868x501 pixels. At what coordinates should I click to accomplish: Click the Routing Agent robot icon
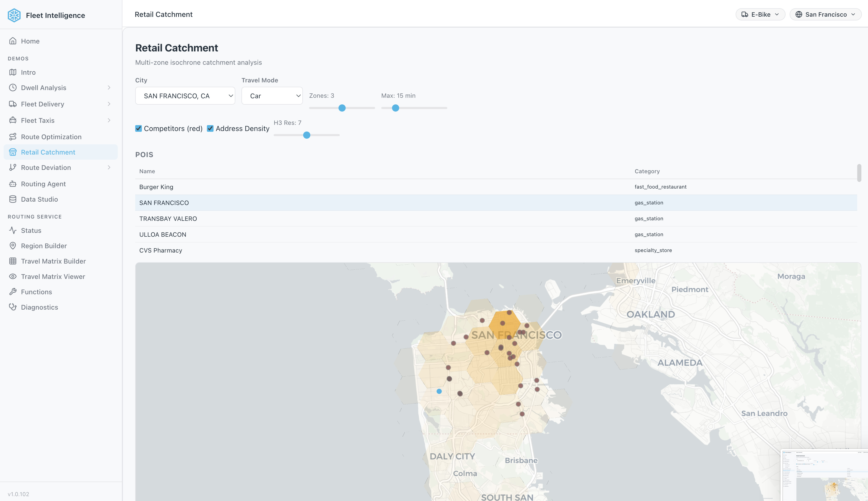coord(13,184)
